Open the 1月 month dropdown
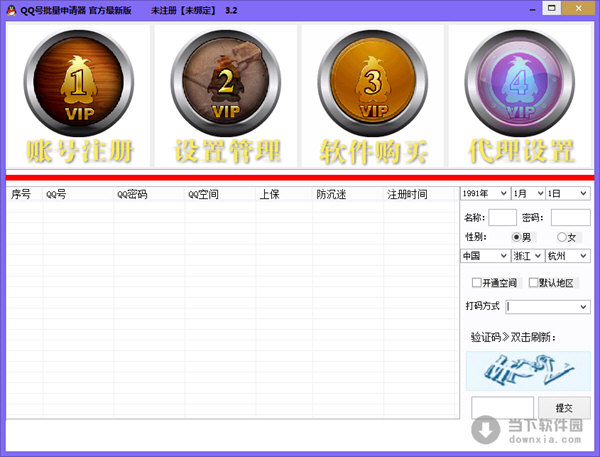This screenshot has width=600, height=457. (x=528, y=194)
